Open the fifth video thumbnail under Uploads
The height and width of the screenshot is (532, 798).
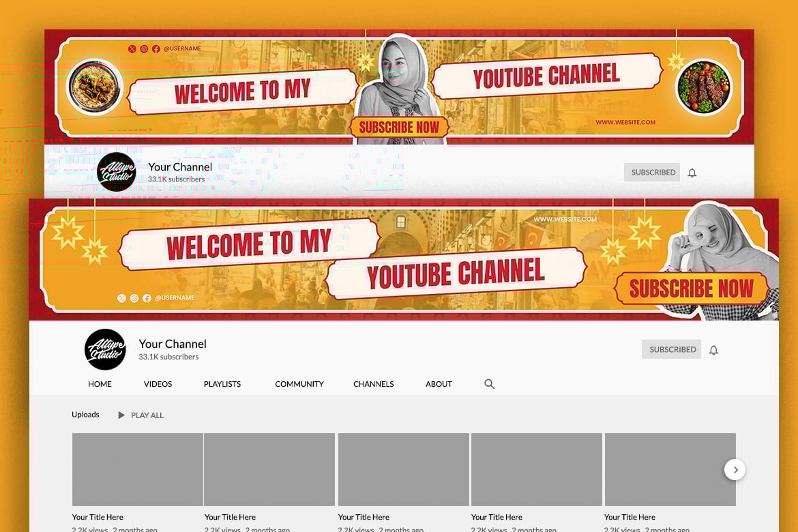coord(670,469)
